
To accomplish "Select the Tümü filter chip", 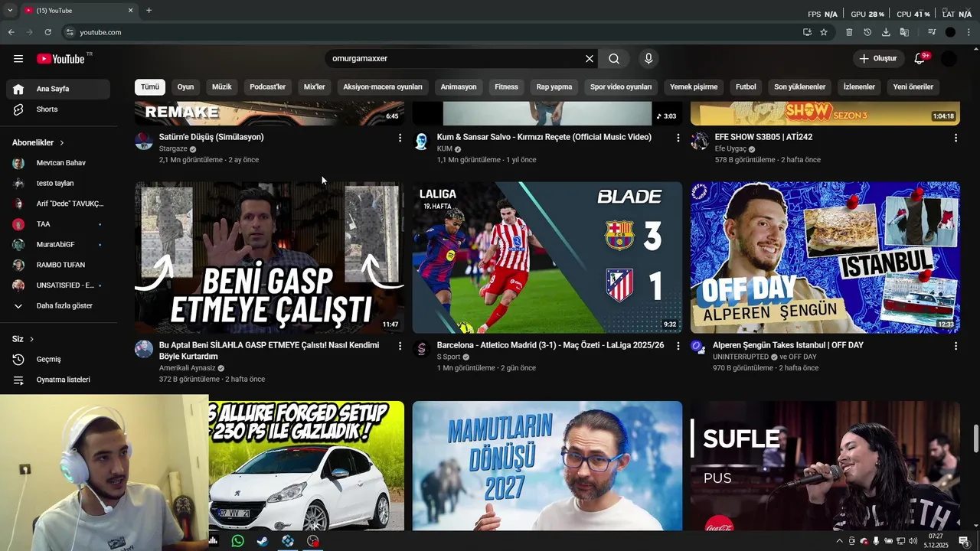I will tap(150, 87).
